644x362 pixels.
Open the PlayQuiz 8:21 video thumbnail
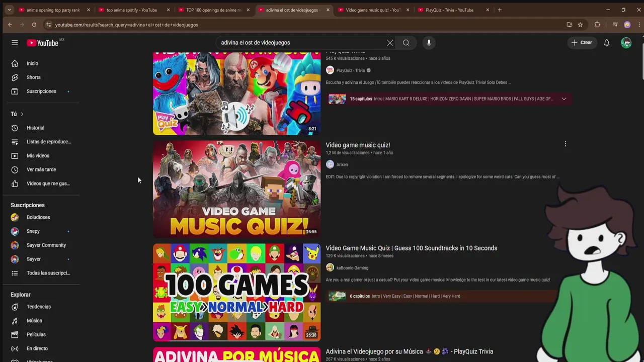click(236, 93)
